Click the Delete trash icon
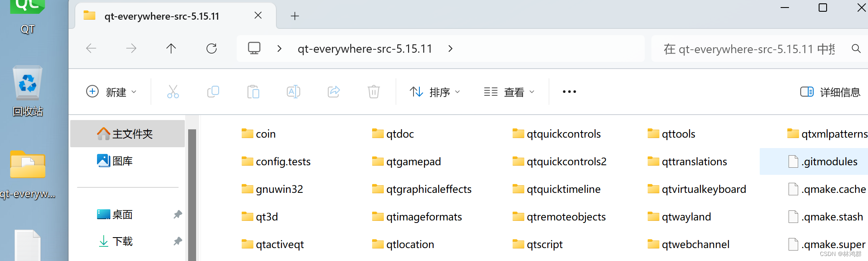 [373, 92]
